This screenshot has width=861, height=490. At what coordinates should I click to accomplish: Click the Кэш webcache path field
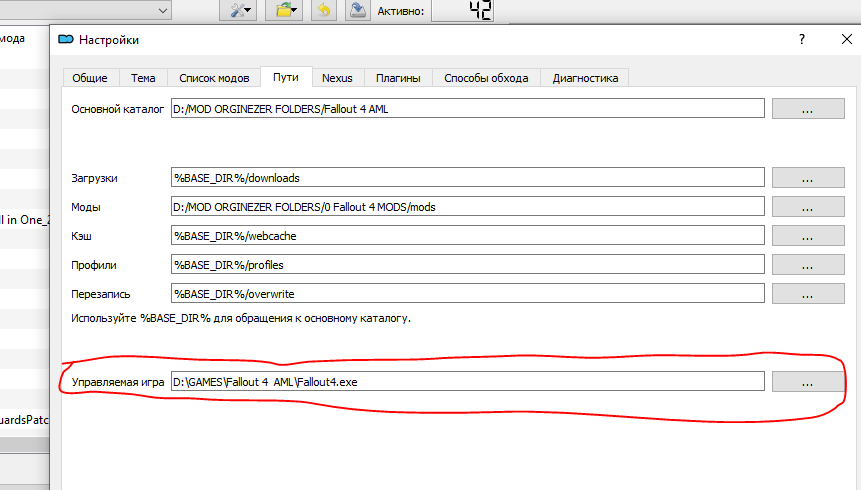[x=467, y=236]
